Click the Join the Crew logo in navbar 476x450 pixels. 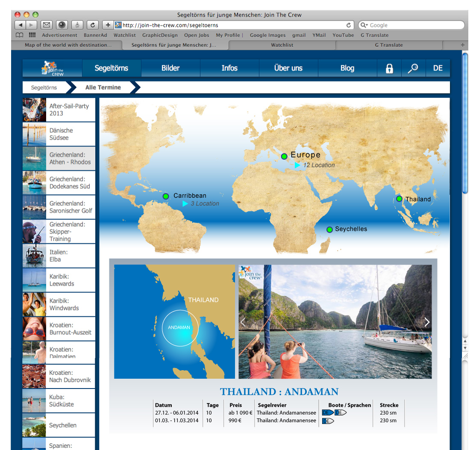(53, 68)
